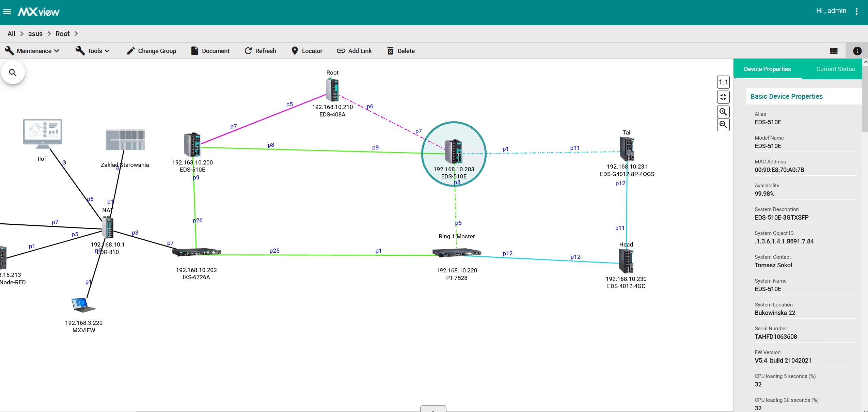The width and height of the screenshot is (868, 412).
Task: Click the p25 port label on link
Action: click(x=274, y=251)
